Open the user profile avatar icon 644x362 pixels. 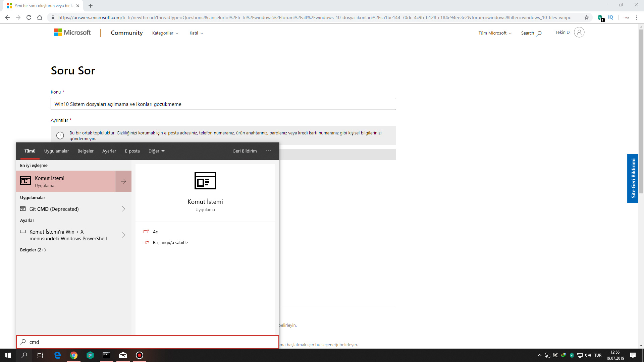(579, 33)
